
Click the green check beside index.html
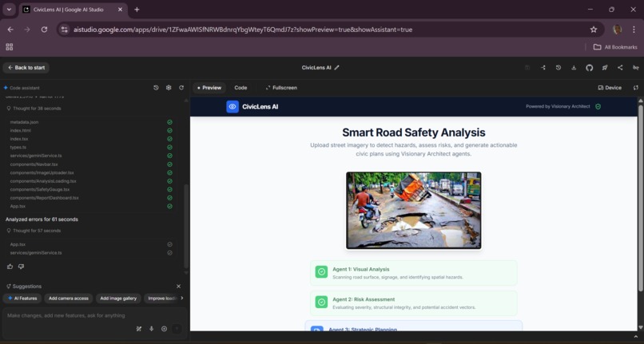169,131
